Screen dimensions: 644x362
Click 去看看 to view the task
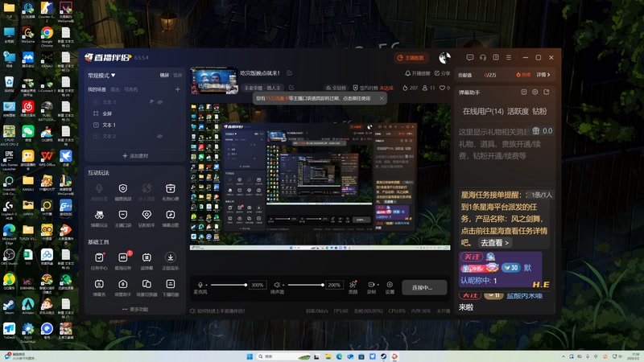pos(494,243)
